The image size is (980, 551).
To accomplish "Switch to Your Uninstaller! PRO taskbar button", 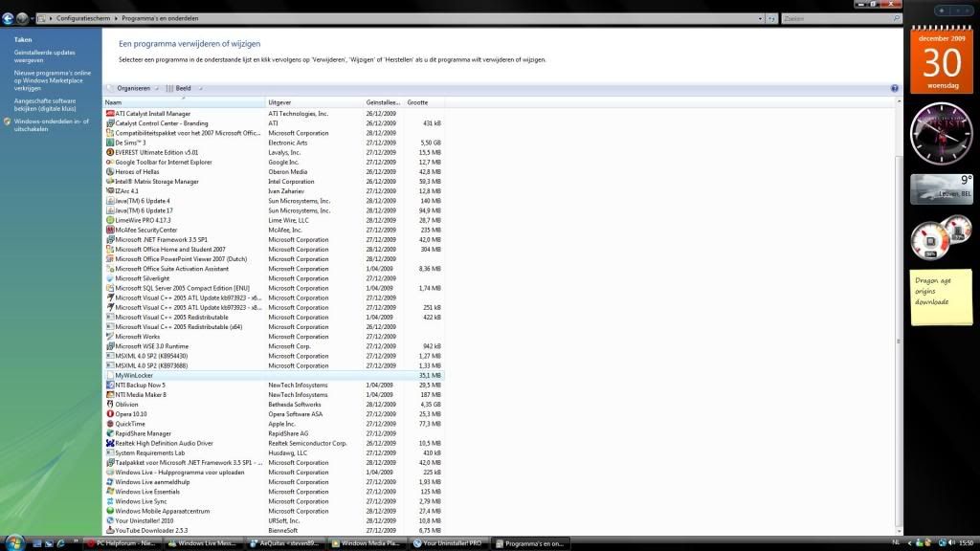I will pyautogui.click(x=448, y=543).
